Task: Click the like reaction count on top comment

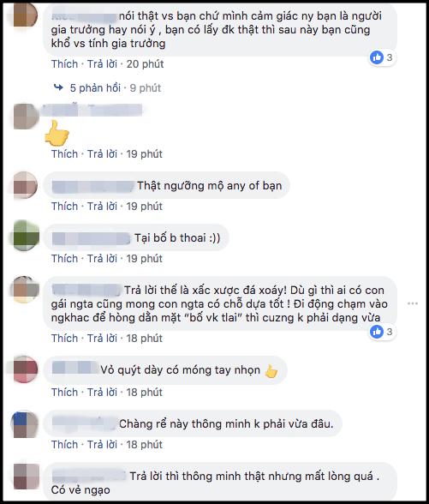Action: [x=389, y=57]
